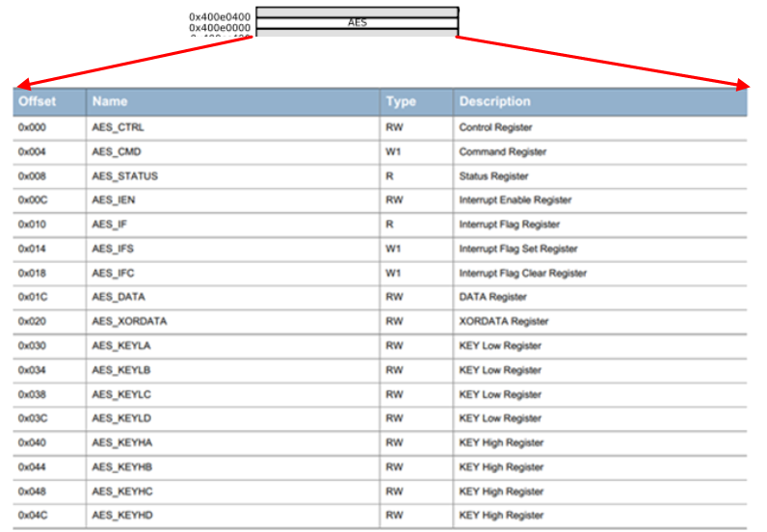Select the AES_IFC register name
This screenshot has height=532, width=767.
[113, 273]
